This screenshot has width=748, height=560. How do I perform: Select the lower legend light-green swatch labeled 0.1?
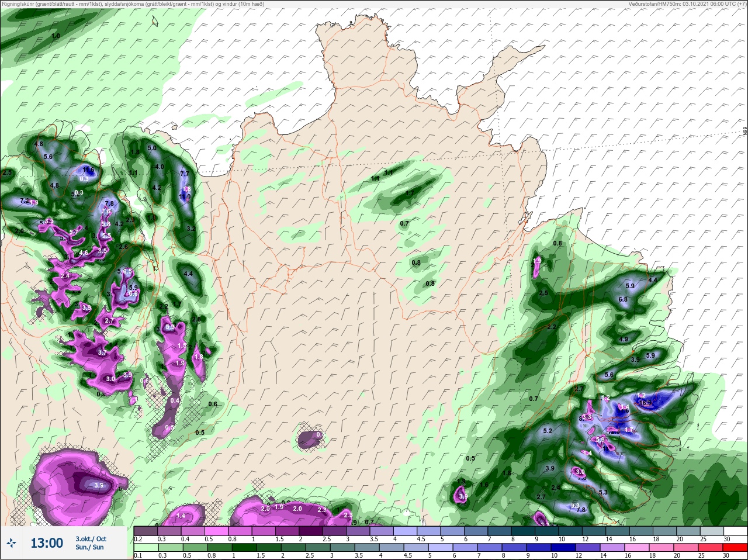[x=146, y=547]
